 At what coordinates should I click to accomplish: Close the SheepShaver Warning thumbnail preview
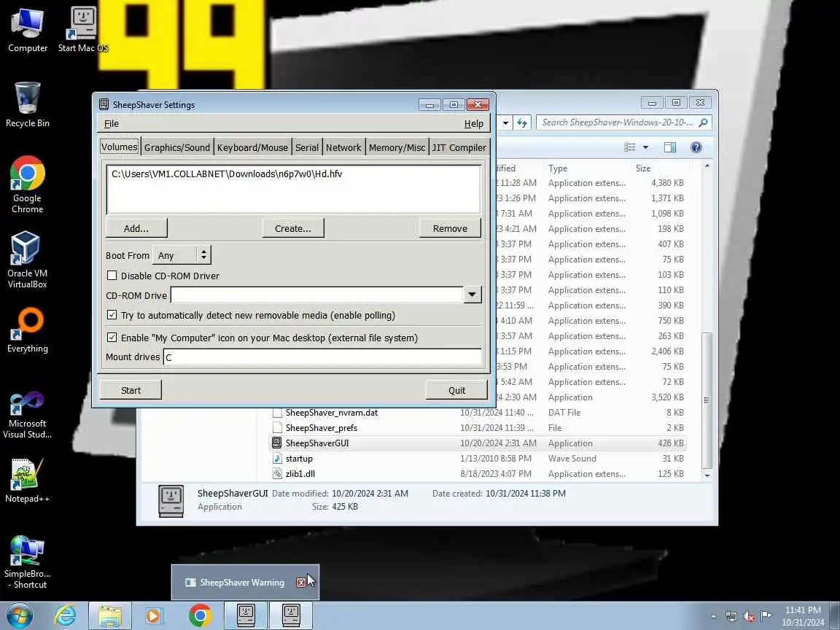(x=301, y=583)
